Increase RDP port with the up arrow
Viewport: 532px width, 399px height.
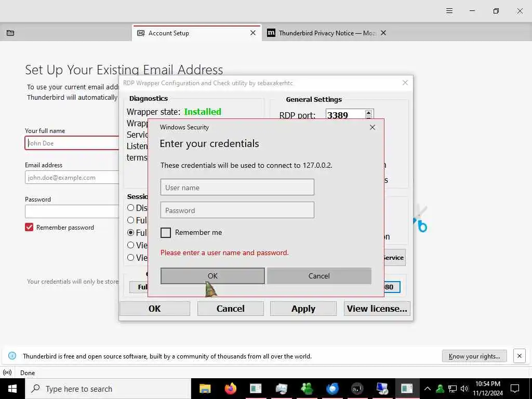click(369, 112)
